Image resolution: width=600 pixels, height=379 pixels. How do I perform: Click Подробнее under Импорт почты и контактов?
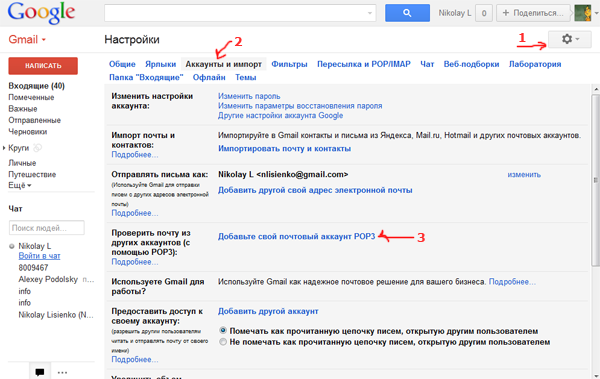(x=135, y=155)
